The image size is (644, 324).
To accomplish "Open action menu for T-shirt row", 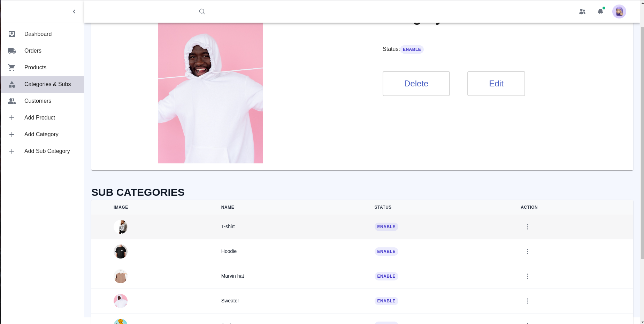I will pyautogui.click(x=527, y=227).
